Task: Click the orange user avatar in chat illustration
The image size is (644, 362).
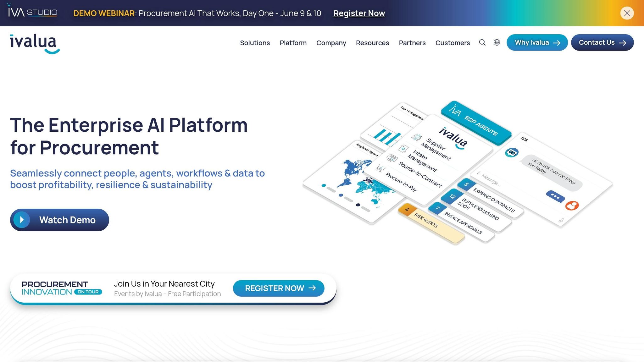Action: [x=572, y=206]
